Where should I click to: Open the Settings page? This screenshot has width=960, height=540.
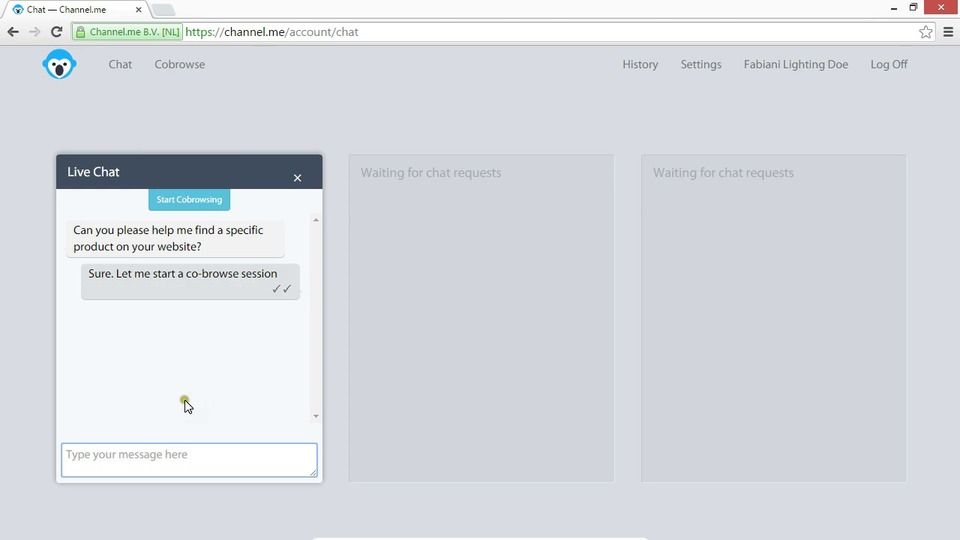(x=701, y=64)
